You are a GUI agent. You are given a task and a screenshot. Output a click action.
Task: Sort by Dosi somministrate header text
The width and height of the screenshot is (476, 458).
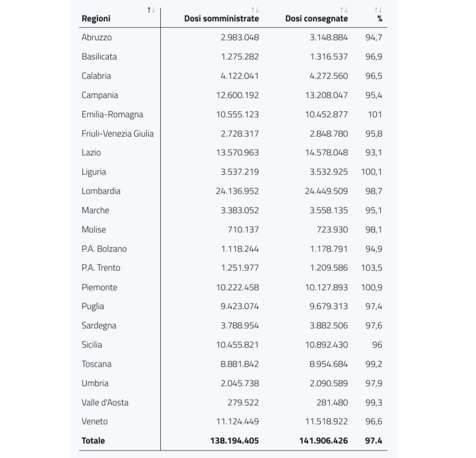click(222, 19)
